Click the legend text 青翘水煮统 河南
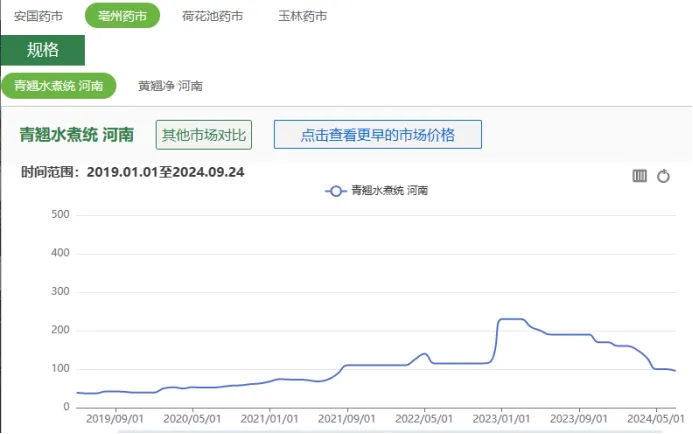This screenshot has width=693, height=434. 389,190
